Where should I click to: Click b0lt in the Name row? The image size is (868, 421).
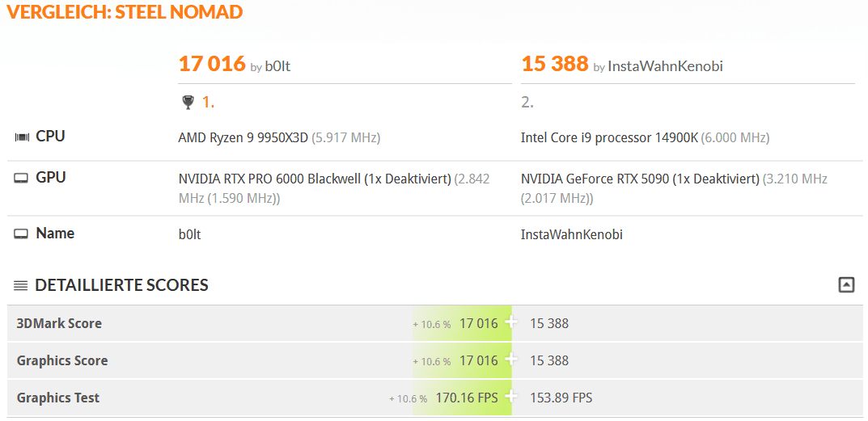click(191, 234)
